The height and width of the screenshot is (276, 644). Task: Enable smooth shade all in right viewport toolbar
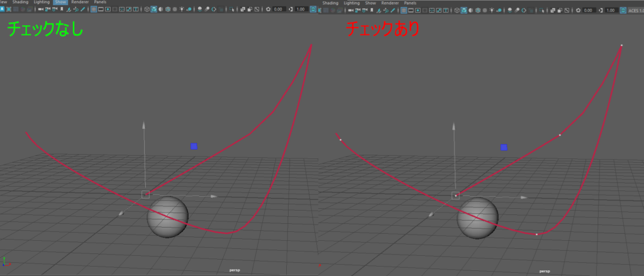464,10
